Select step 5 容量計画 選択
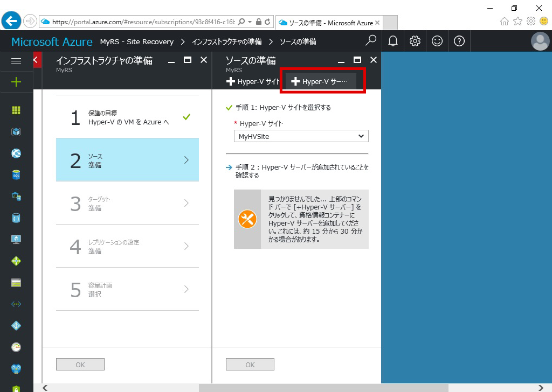This screenshot has height=392, width=552. point(127,289)
